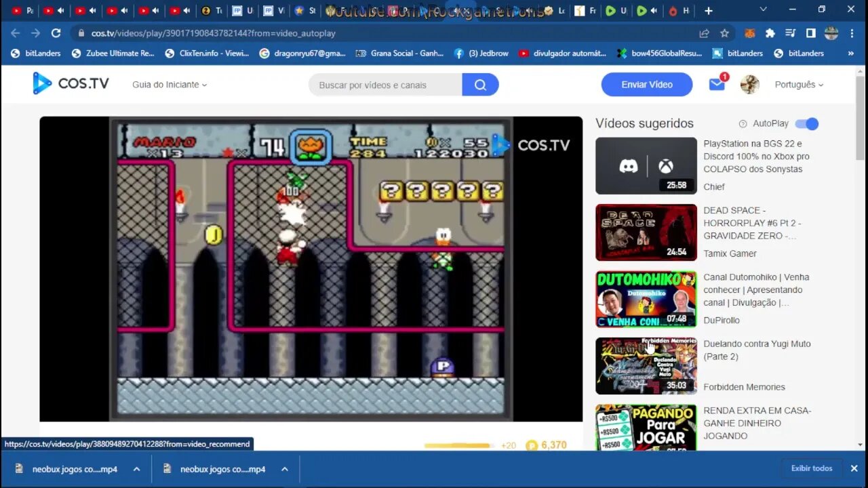Show more bookmarks with the » chevron
This screenshot has height=488, width=868.
click(x=850, y=53)
